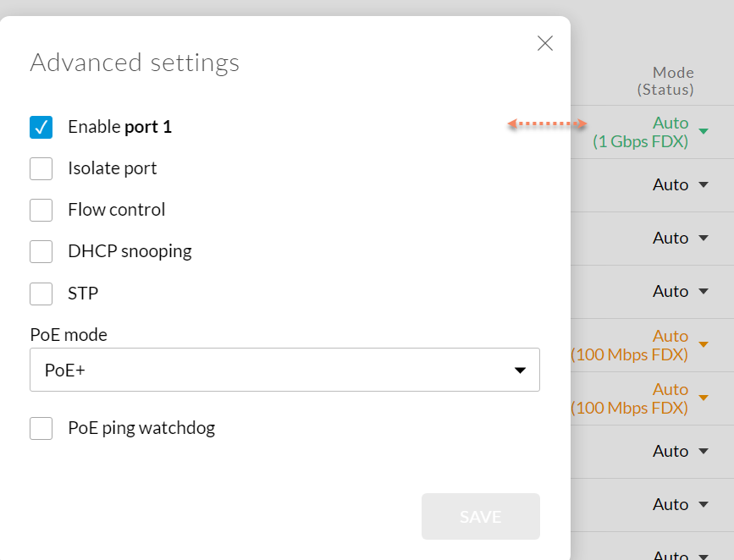
Task: Click the caret arrow in PoE+ field
Action: [x=521, y=371]
